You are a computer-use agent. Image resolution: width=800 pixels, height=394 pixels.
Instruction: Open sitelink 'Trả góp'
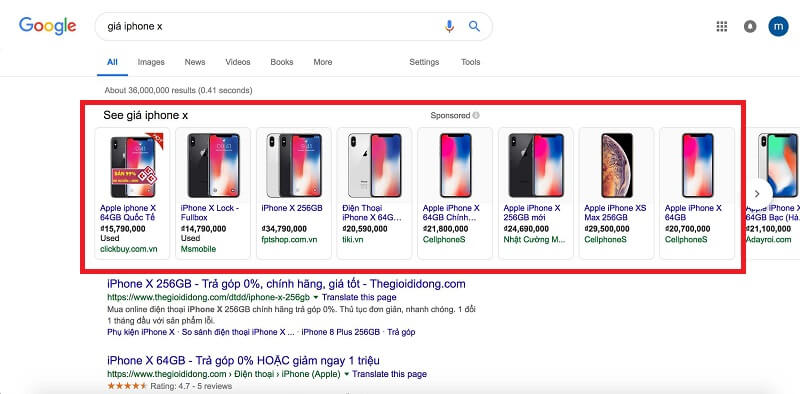coord(401,332)
